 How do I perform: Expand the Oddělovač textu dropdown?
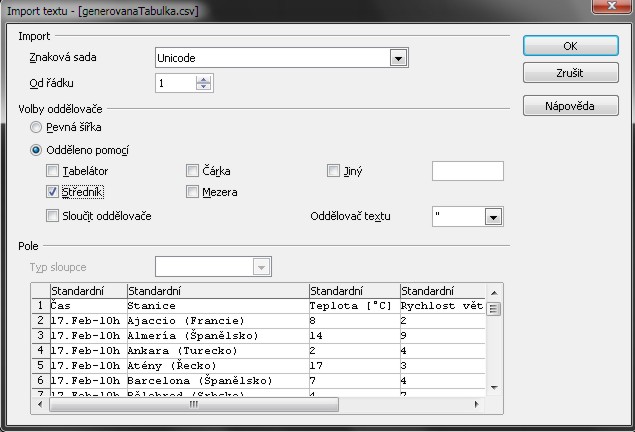click(492, 217)
